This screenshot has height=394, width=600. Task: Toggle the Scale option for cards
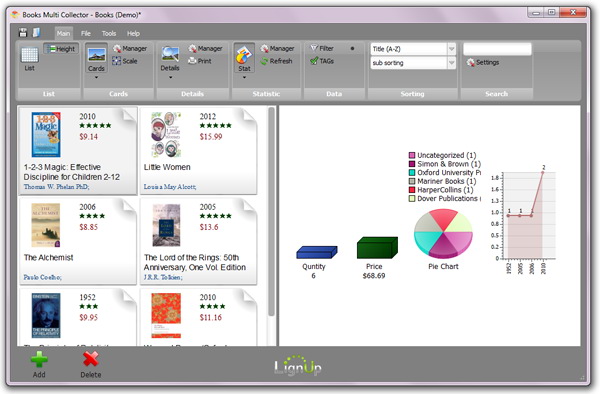coord(125,61)
